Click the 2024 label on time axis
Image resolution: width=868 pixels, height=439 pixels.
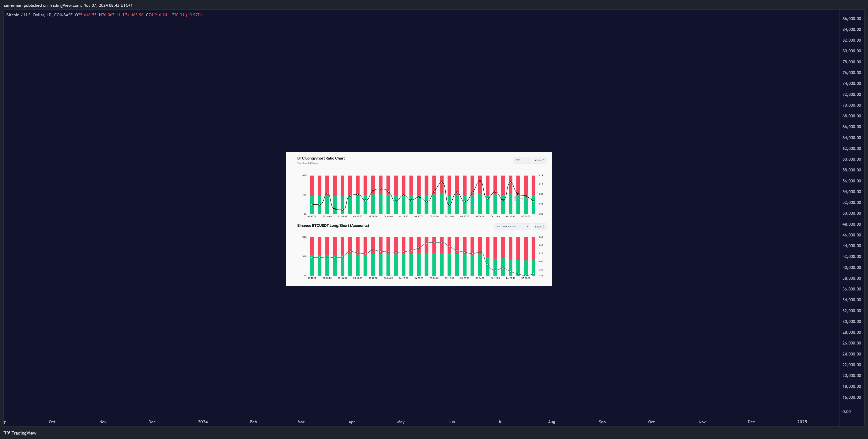click(203, 422)
